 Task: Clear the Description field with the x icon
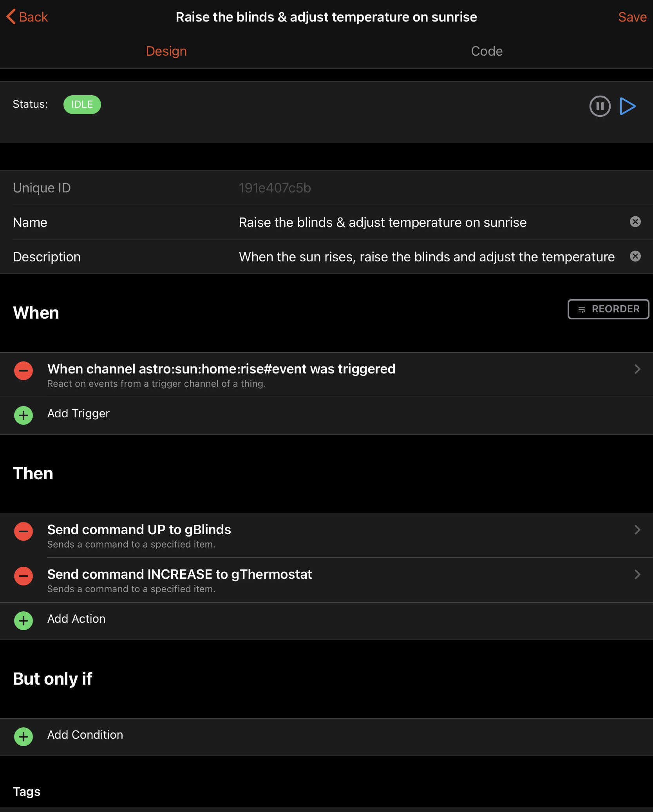coord(635,256)
